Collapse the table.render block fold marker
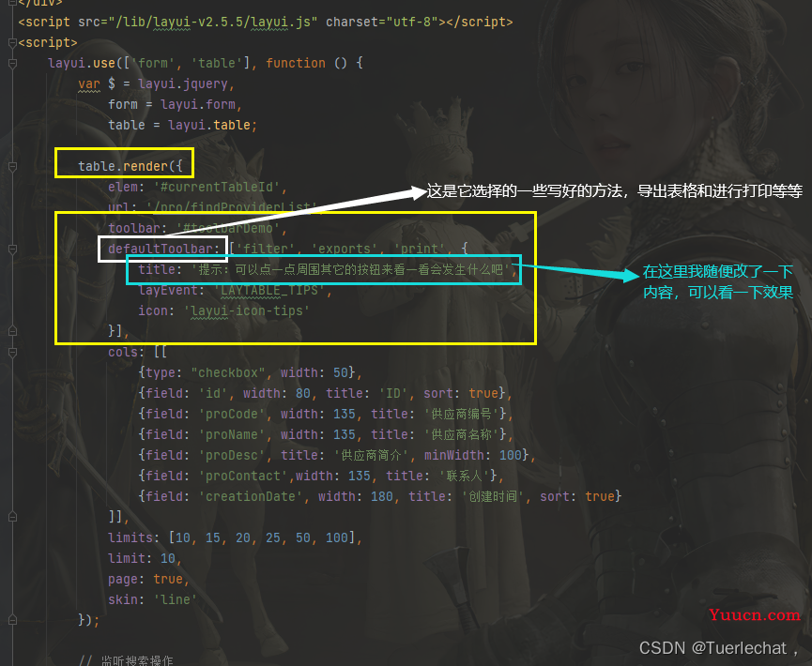The height and width of the screenshot is (666, 812). coord(12,167)
